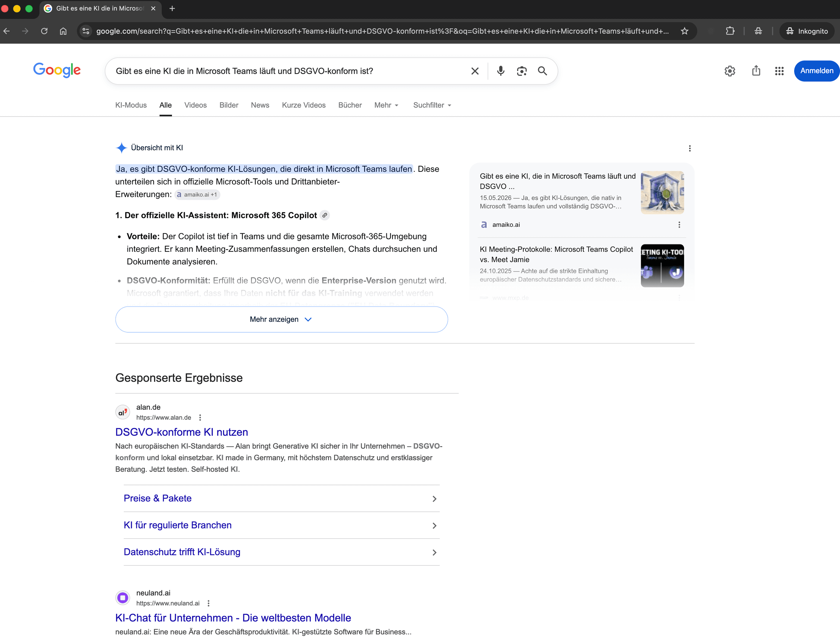The height and width of the screenshot is (642, 840).
Task: Click the https://www.alan.de URL text
Action: [x=164, y=417]
